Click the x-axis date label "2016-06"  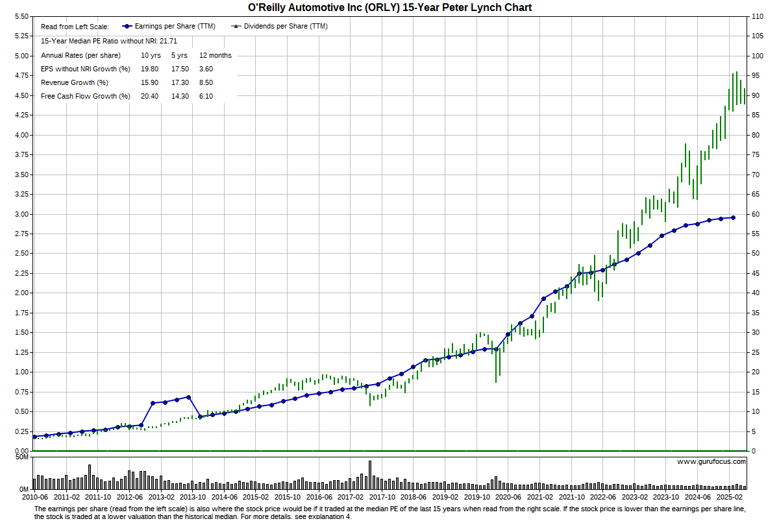[318, 498]
